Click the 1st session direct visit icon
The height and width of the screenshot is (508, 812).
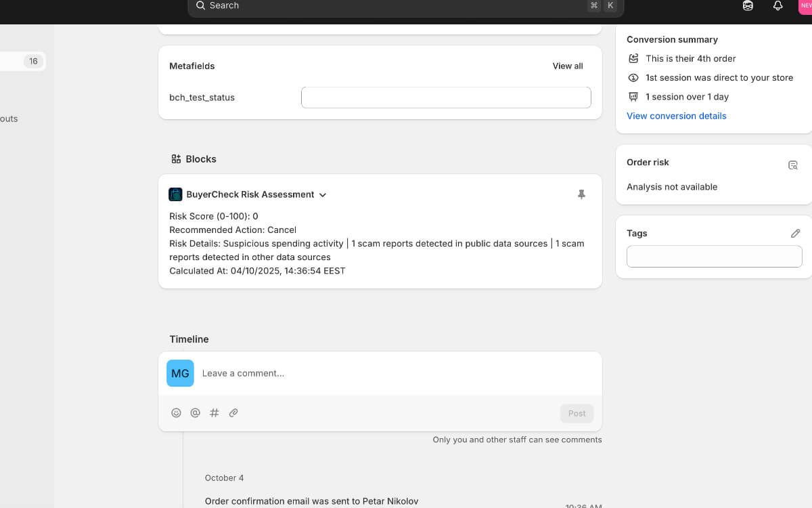click(x=633, y=78)
